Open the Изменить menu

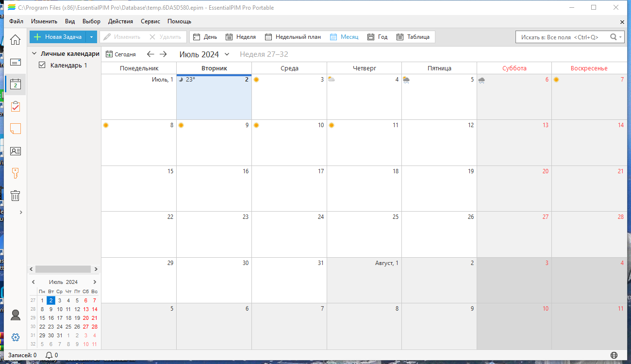tap(44, 21)
